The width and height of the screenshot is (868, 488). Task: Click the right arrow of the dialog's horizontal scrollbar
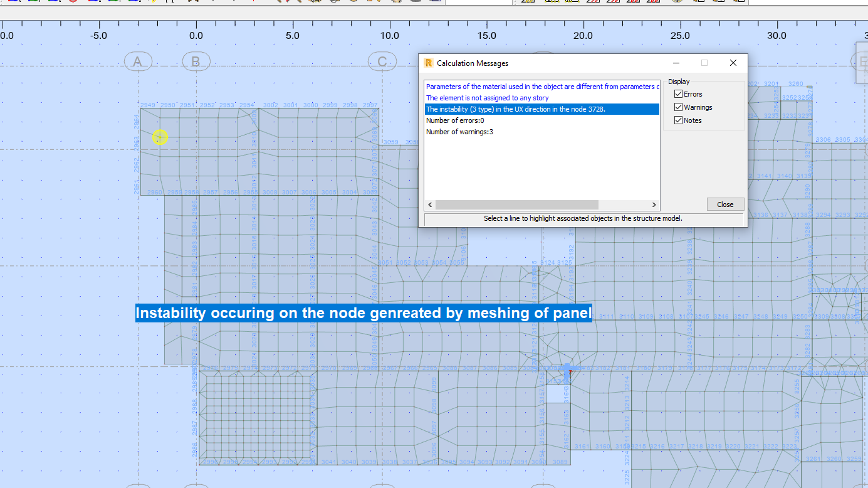(654, 204)
